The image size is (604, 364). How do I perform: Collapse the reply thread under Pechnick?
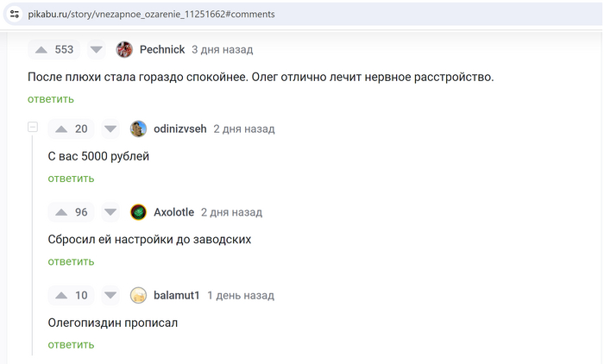pyautogui.click(x=33, y=128)
